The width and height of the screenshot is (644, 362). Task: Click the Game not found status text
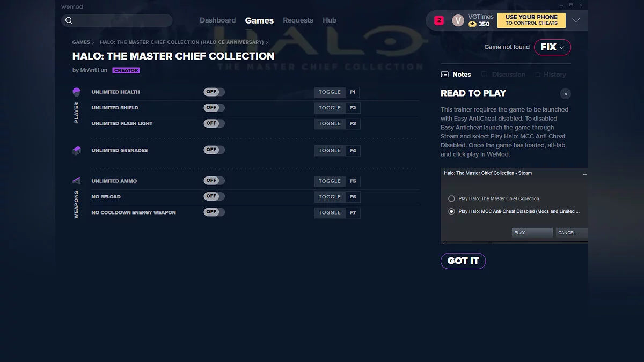tap(507, 47)
